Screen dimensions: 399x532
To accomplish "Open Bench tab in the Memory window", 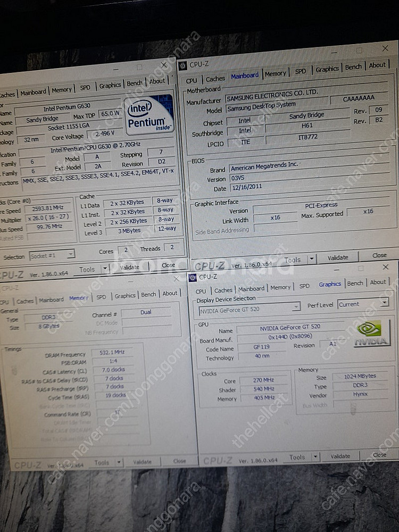I will pos(148,295).
